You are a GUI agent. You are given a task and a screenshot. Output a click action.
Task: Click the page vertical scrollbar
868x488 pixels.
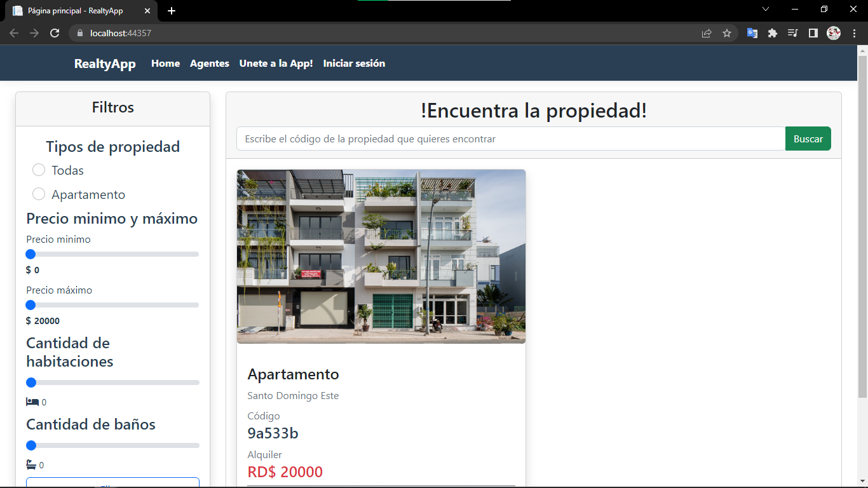click(x=862, y=227)
